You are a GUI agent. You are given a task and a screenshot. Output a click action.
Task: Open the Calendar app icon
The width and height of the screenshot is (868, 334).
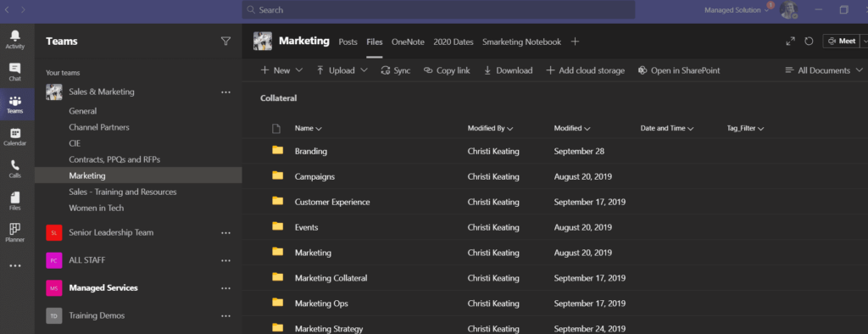pos(15,136)
